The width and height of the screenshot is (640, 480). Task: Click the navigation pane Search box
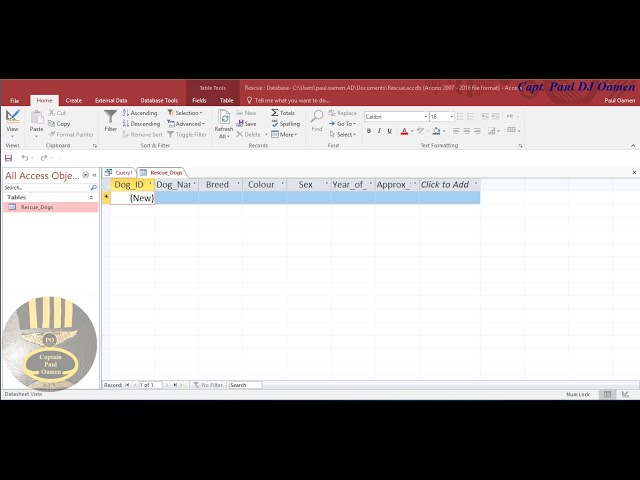point(46,188)
